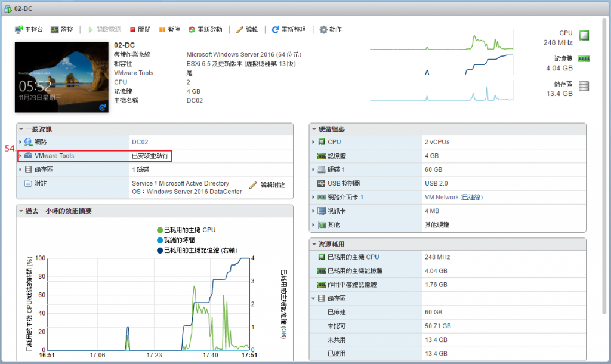Screen dimensions: 611x364
Task: Open the DC02 network link
Action: (140, 142)
